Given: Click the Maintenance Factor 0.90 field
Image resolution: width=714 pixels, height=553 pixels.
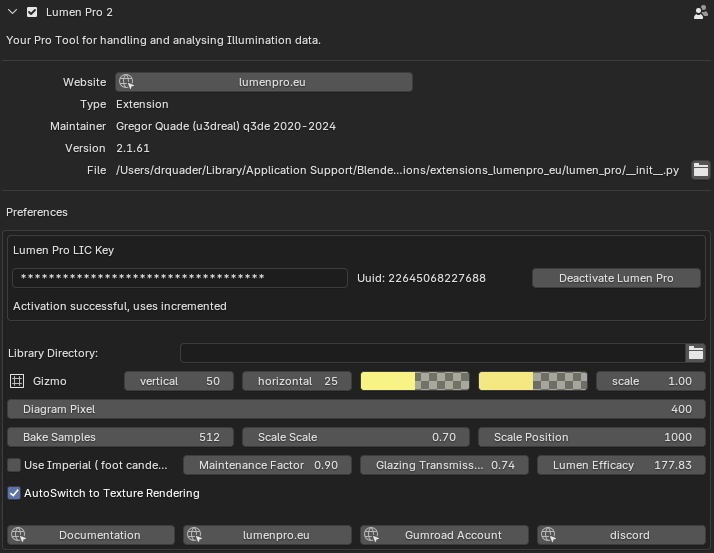Looking at the screenshot, I should click(267, 465).
